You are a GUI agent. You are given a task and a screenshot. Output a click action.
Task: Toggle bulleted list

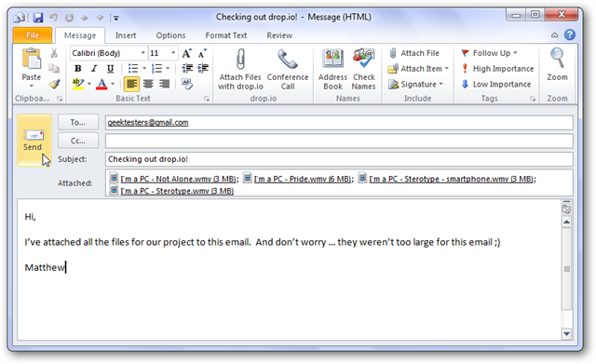(133, 68)
